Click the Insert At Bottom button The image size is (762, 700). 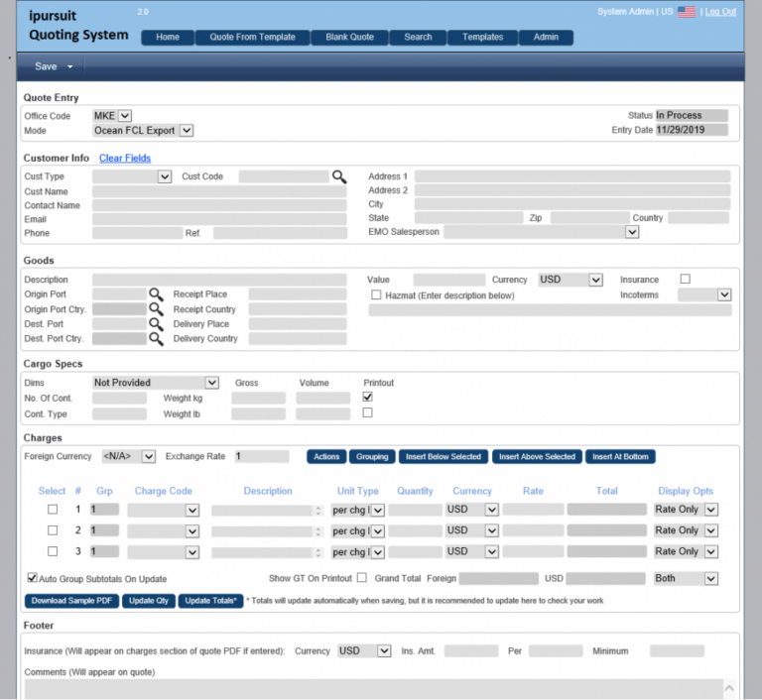pos(621,457)
